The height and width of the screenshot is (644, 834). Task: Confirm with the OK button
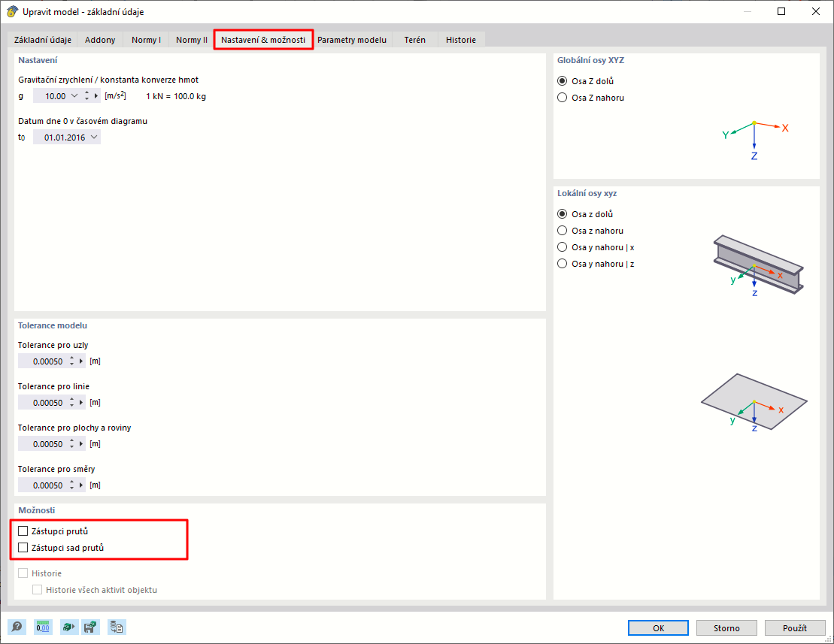658,627
